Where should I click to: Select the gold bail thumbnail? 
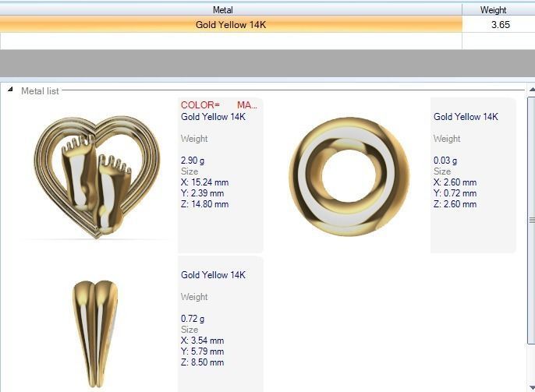pos(95,334)
